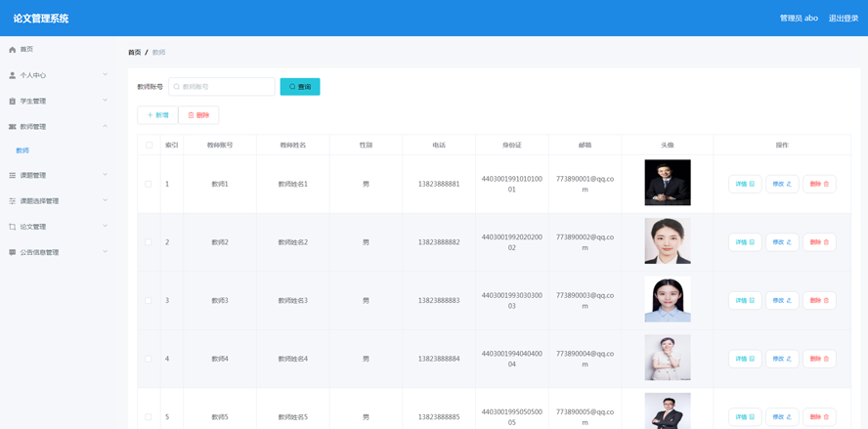Click the 论文管理 sidebar icon
The height and width of the screenshot is (429, 868).
[x=13, y=227]
